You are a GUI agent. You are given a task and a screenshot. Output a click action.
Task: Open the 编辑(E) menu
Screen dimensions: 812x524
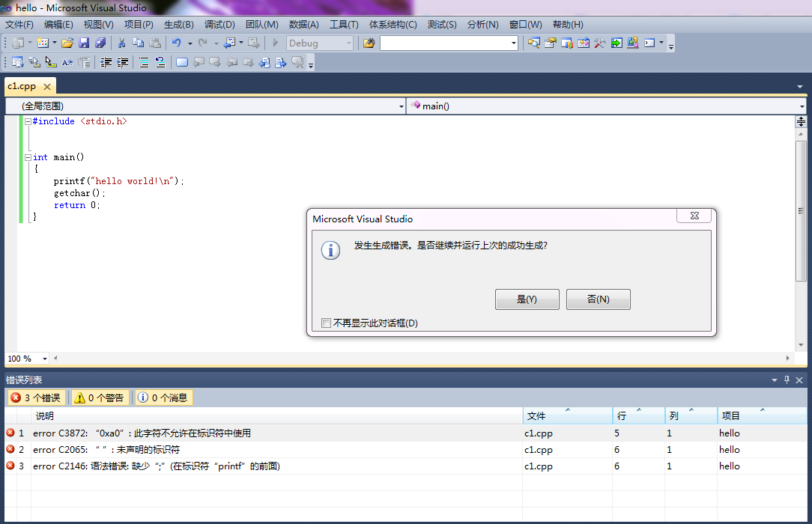pos(58,24)
